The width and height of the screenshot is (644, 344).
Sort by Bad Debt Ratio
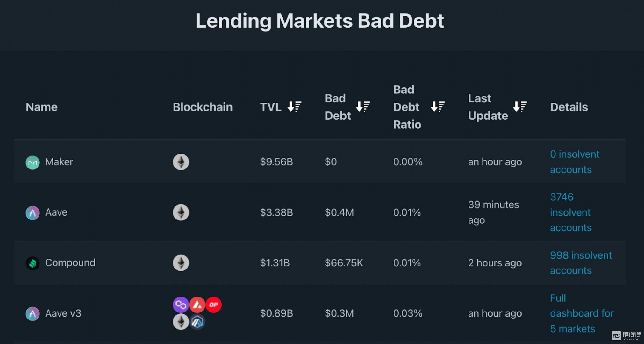[437, 107]
